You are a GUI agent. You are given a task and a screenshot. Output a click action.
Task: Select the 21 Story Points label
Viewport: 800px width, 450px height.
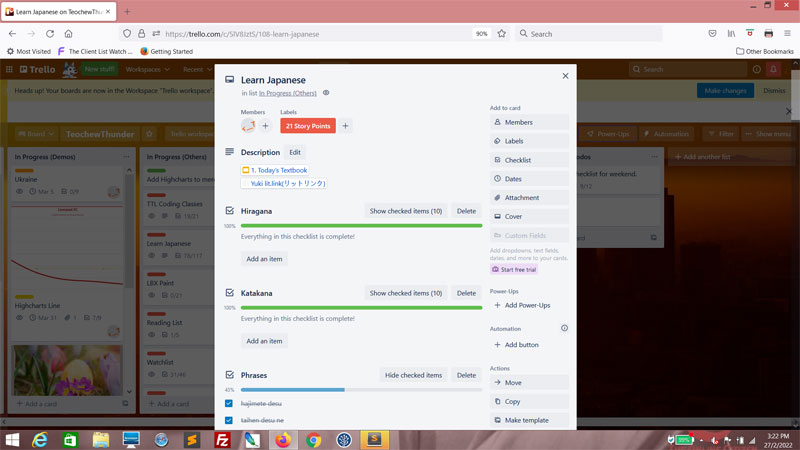tap(308, 126)
